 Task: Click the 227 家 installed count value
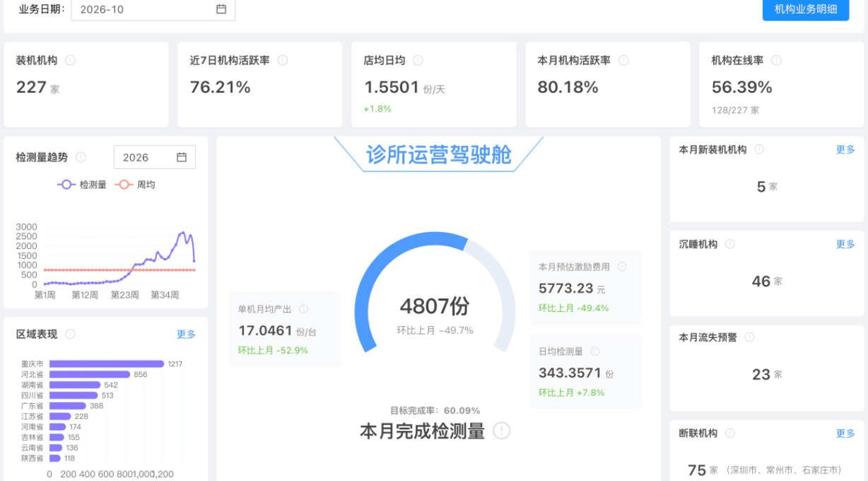pyautogui.click(x=37, y=87)
